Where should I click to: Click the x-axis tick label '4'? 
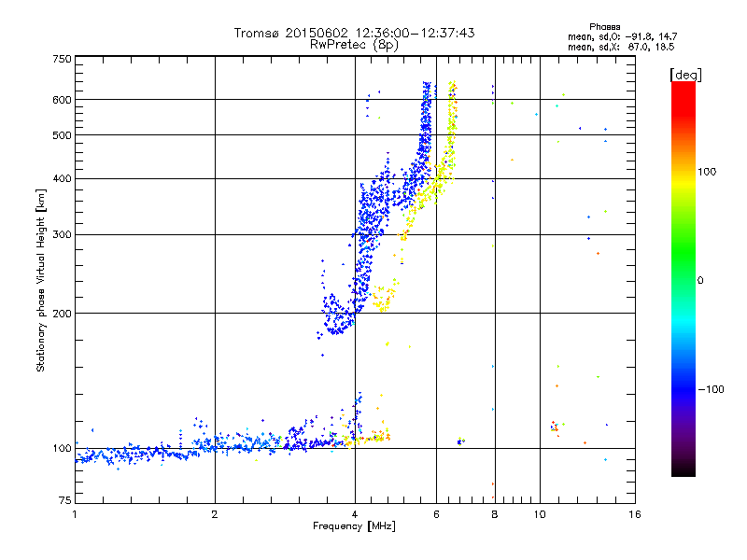(355, 514)
